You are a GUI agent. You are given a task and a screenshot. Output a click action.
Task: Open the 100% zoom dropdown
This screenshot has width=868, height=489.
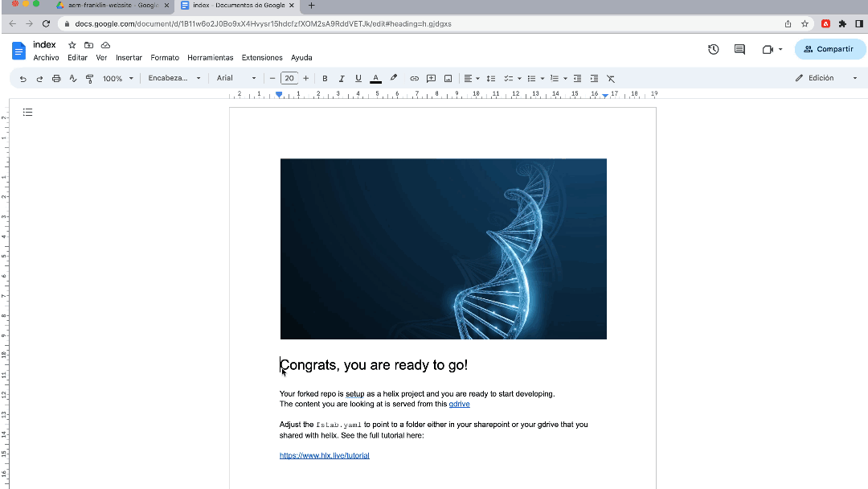(117, 79)
